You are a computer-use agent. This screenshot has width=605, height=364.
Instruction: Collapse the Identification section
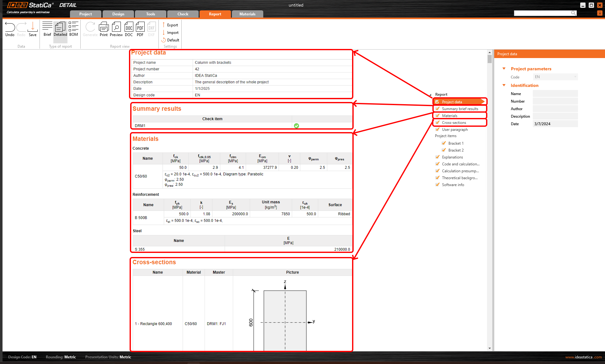pos(504,85)
